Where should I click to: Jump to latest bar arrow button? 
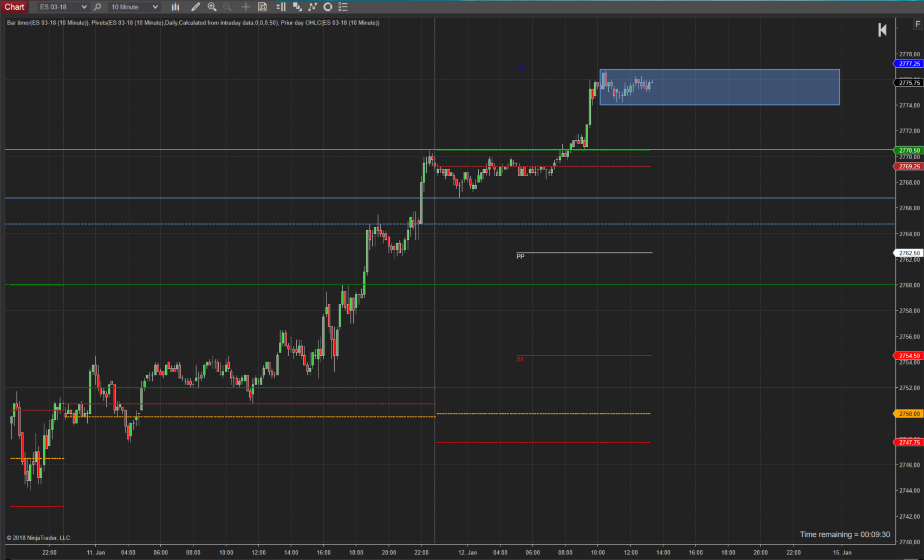pyautogui.click(x=882, y=30)
